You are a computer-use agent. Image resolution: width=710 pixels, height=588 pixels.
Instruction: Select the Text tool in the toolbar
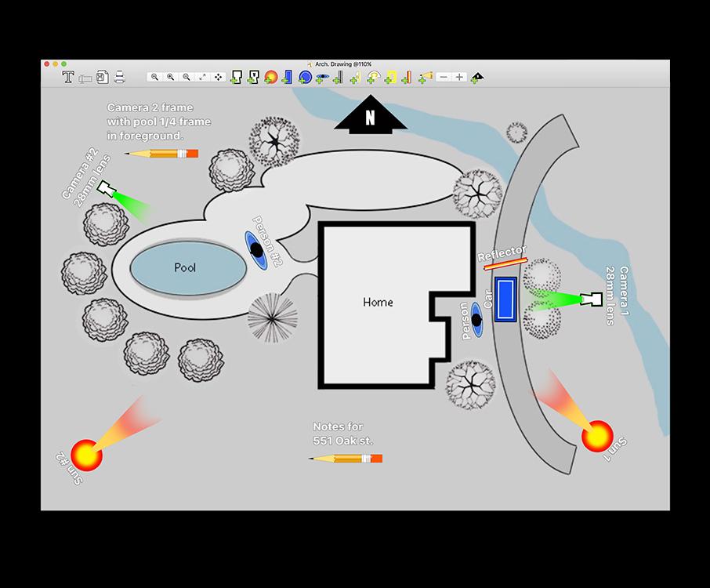pyautogui.click(x=67, y=76)
